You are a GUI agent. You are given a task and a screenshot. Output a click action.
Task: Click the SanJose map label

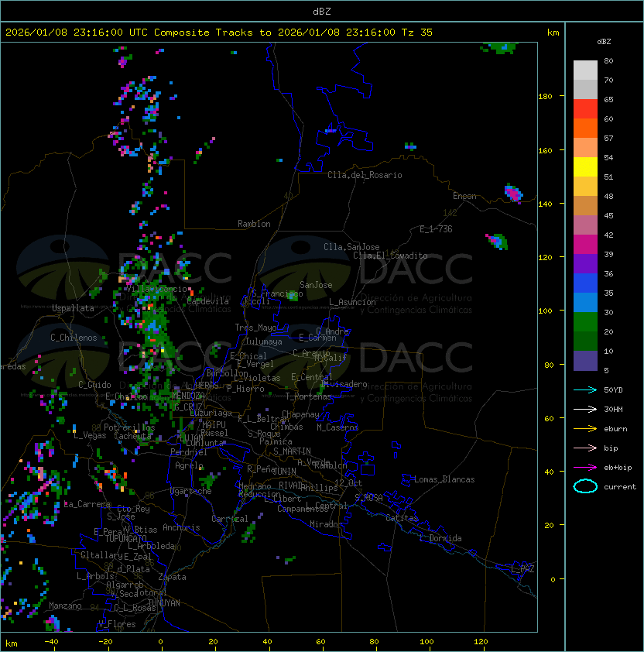click(x=316, y=285)
